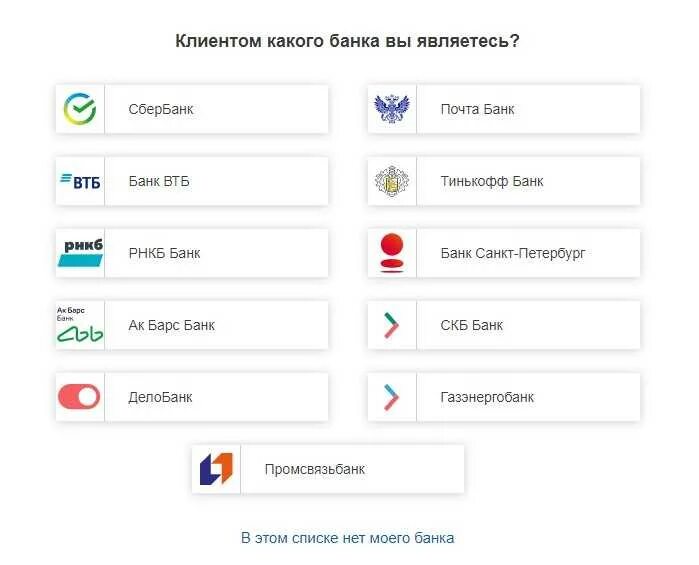Click the Tinkoff Bank crest logo
699x565 pixels.
[392, 181]
